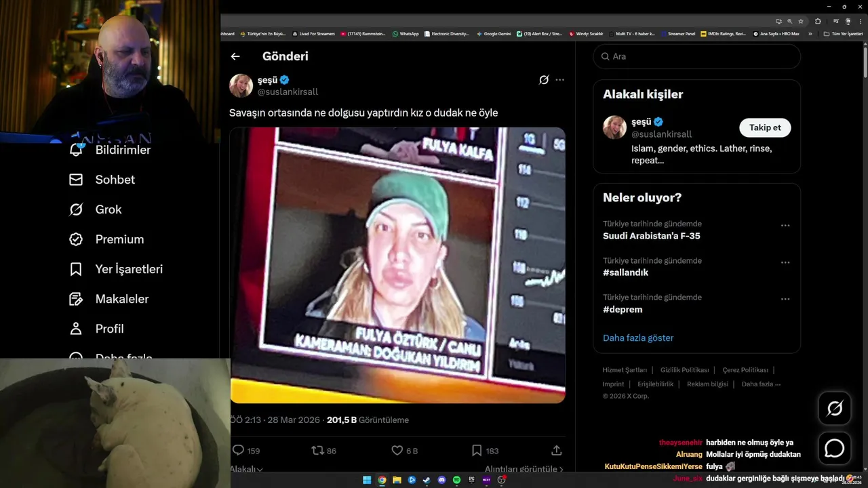The width and height of the screenshot is (868, 488).
Task: Expand hidden bookmarks chevron
Action: [x=810, y=33]
